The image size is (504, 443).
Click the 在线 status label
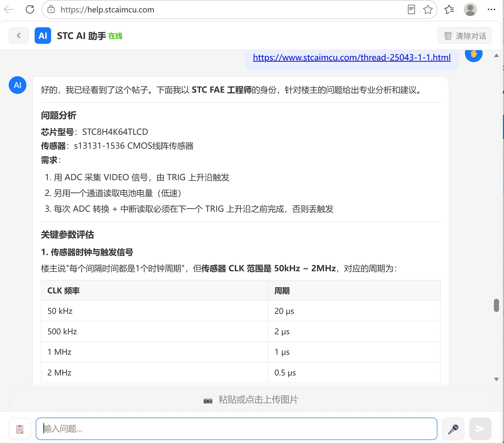pos(115,36)
